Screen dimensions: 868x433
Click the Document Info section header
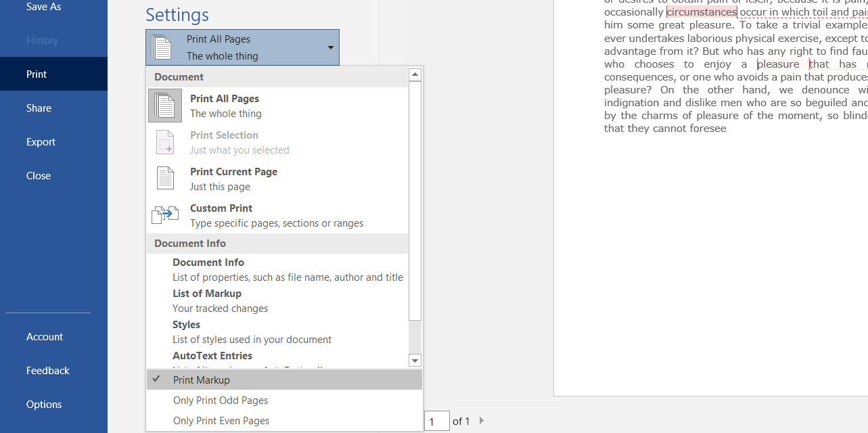tap(277, 244)
